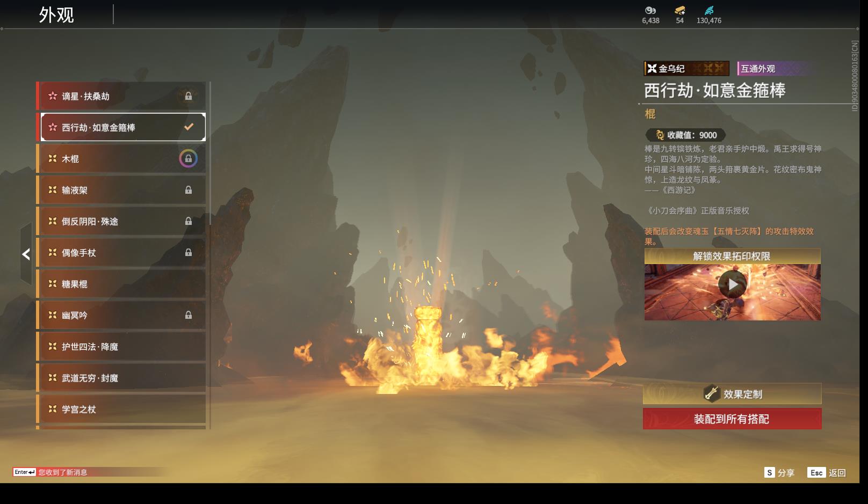Click the gold bar currency icon showing 54
Viewport: 868px width, 504px height.
[x=680, y=10]
